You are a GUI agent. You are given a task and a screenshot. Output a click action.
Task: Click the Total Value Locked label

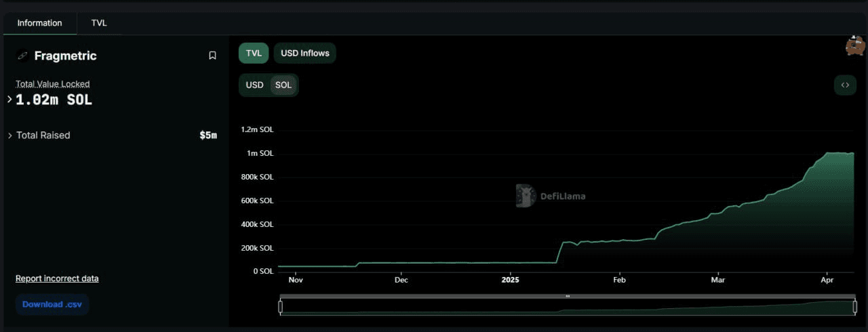[53, 84]
